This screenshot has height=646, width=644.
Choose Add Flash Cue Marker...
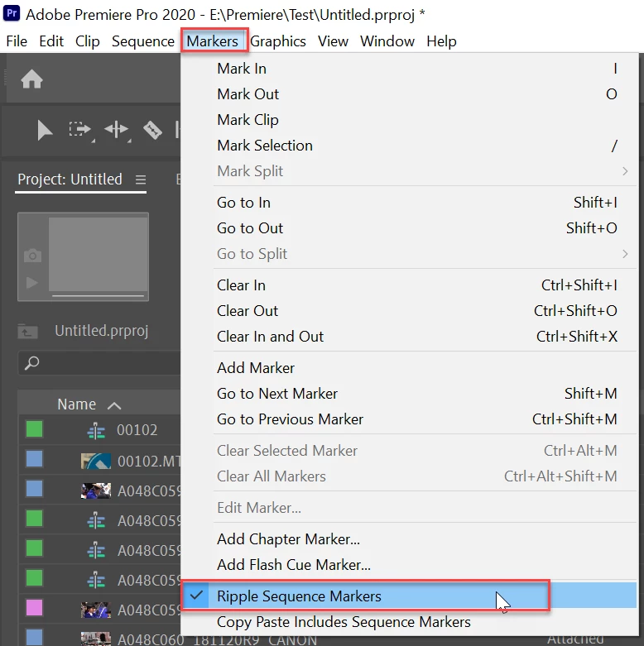pos(410,564)
